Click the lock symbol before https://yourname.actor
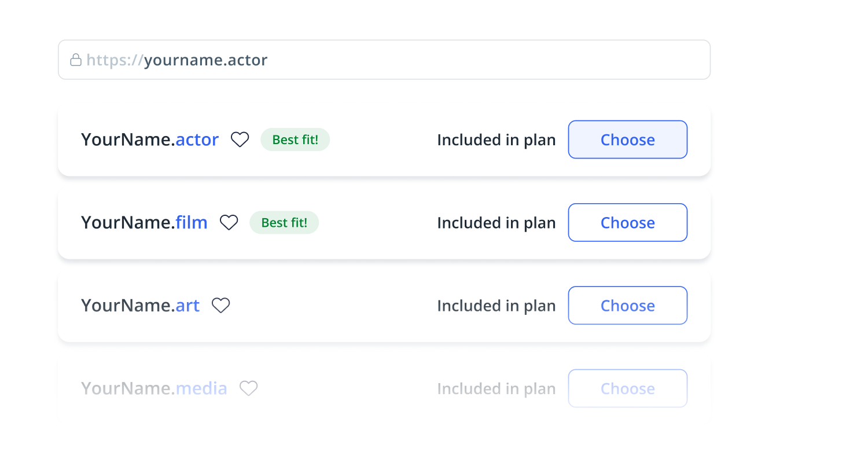The width and height of the screenshot is (868, 463). pyautogui.click(x=76, y=60)
